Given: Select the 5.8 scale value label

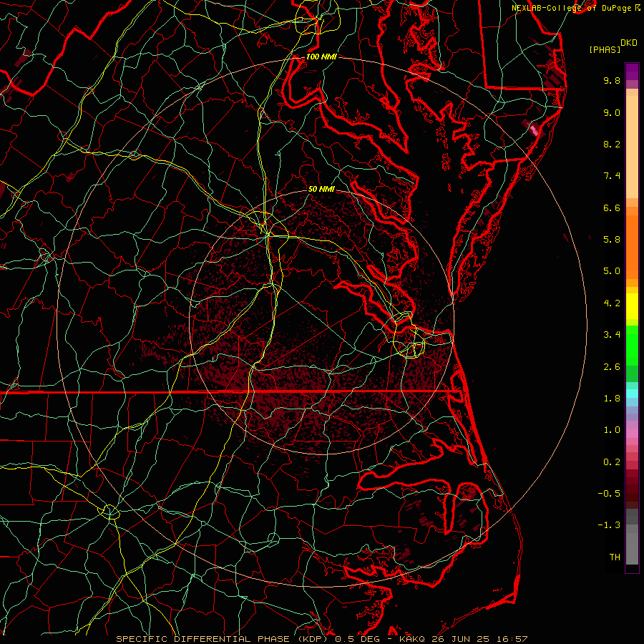Looking at the screenshot, I should pos(612,240).
